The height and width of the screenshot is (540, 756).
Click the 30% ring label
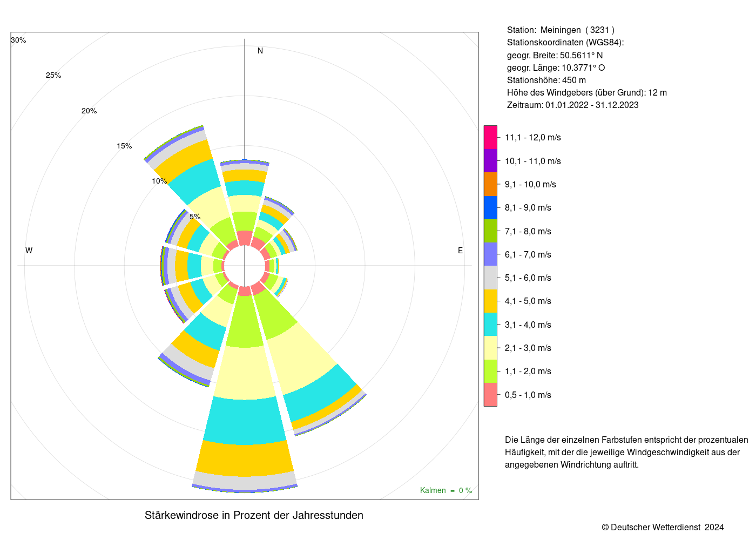18,40
